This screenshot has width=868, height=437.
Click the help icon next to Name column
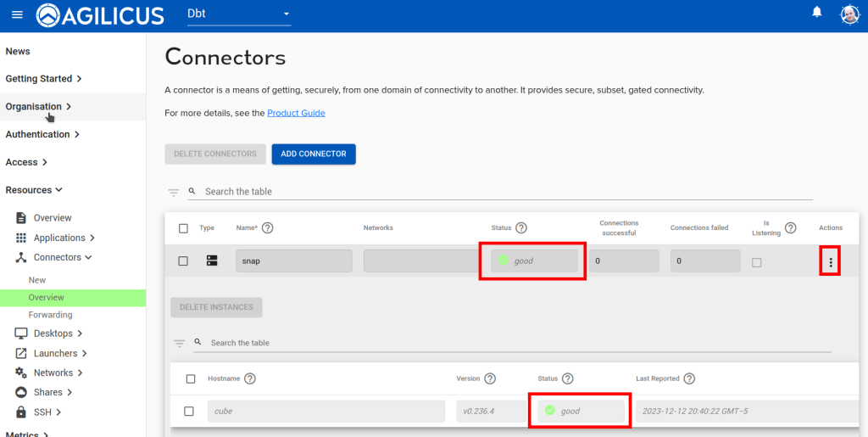coord(267,227)
